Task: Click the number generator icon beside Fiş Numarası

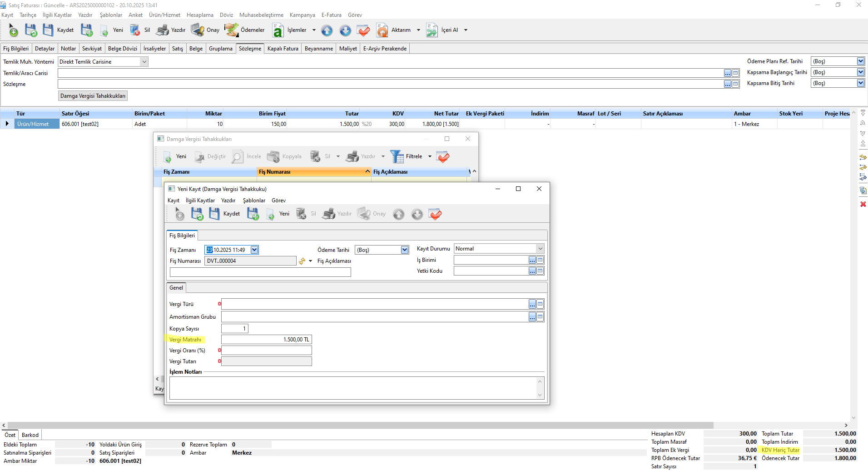Action: pos(302,261)
